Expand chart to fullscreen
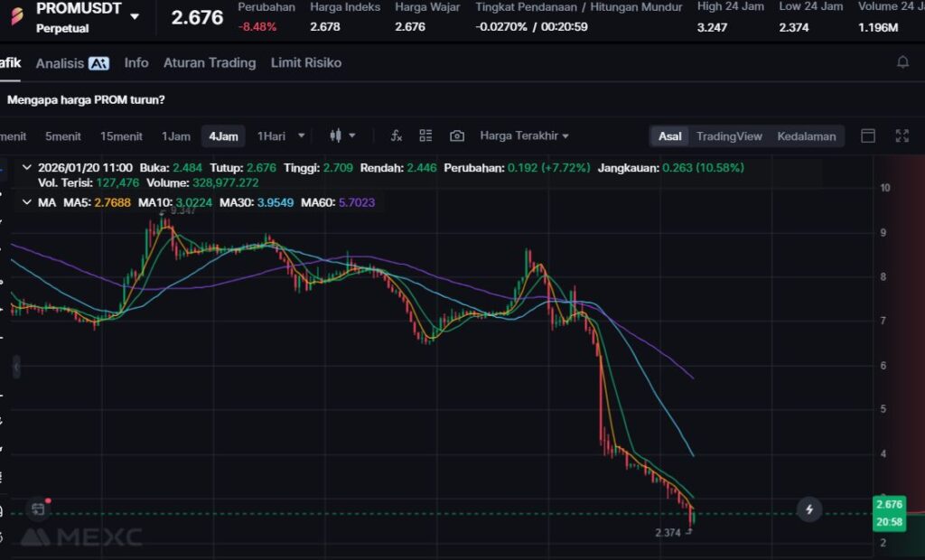This screenshot has width=925, height=560. (902, 136)
